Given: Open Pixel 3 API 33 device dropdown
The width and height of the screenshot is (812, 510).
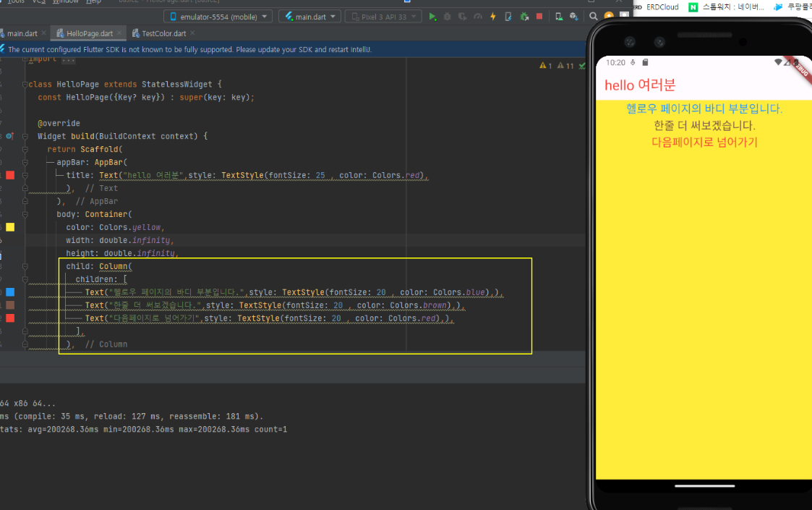Looking at the screenshot, I should [384, 17].
